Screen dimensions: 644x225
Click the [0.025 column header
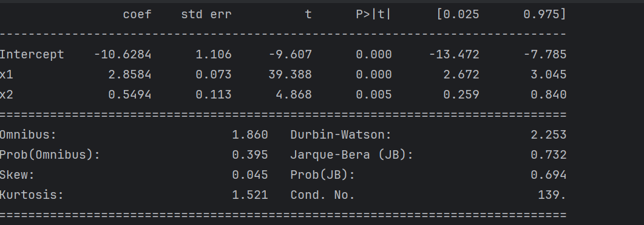(458, 15)
